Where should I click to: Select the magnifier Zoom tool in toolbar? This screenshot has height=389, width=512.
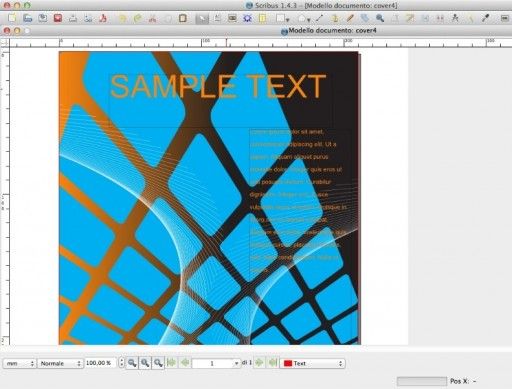point(380,18)
